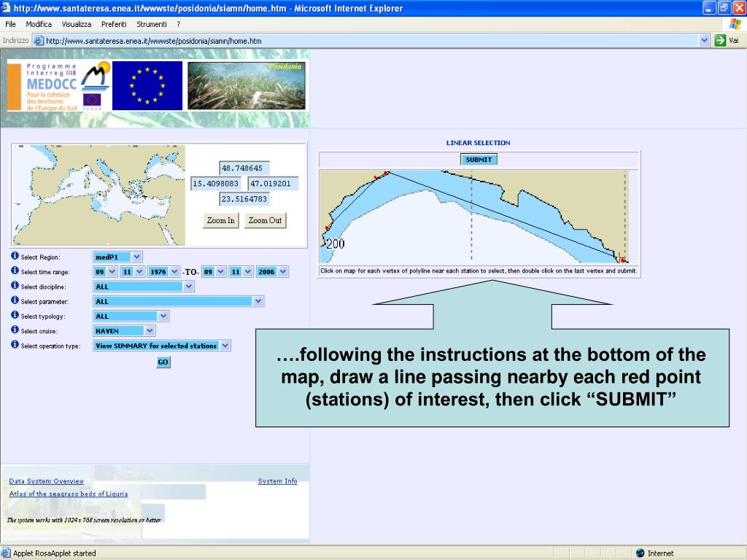Image resolution: width=747 pixels, height=560 pixels.
Task: Open the address bar history dropdown arrow
Action: click(x=705, y=41)
